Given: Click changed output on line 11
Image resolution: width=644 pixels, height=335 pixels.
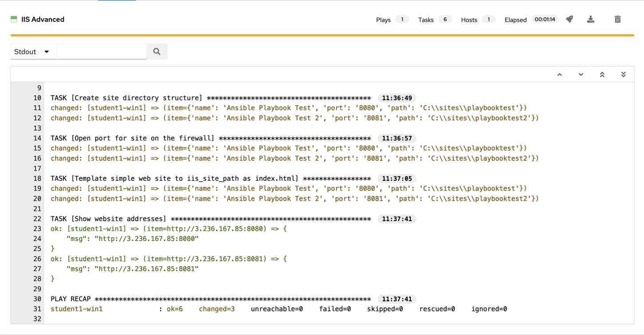Looking at the screenshot, I should [289, 108].
